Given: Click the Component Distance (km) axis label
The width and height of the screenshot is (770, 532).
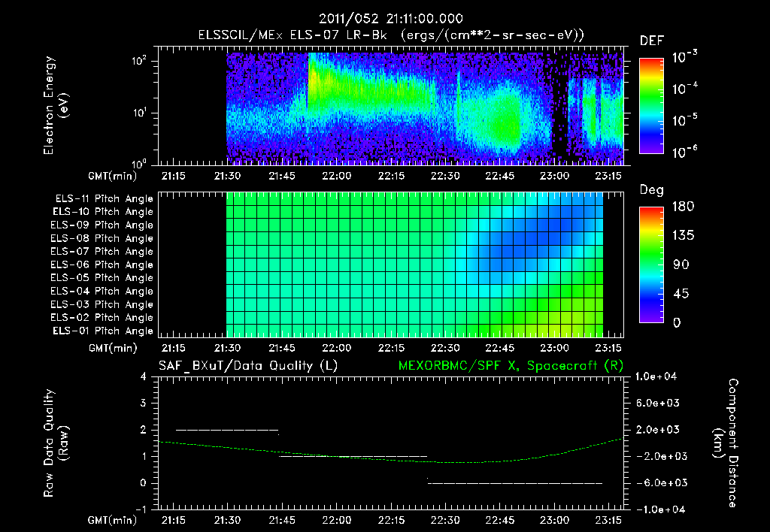Looking at the screenshot, I should 726,443.
